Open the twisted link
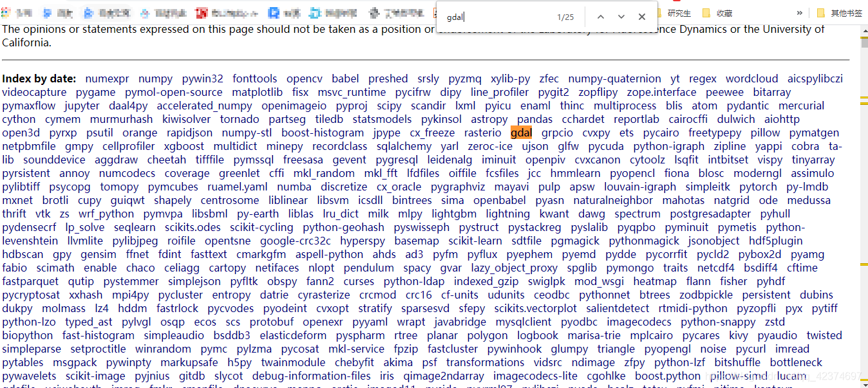This screenshot has width=868, height=388. click(x=824, y=335)
